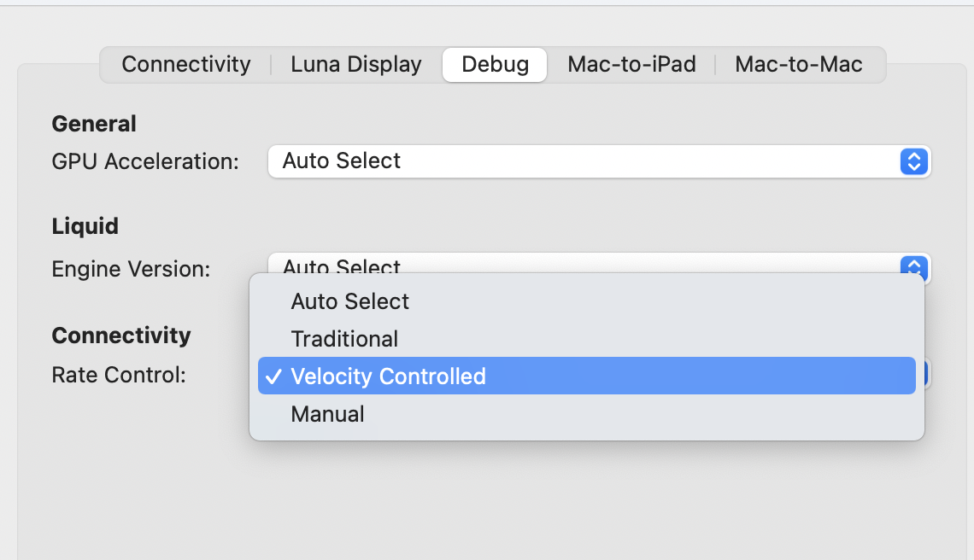Click the Engine Version blue chevron arrows

(913, 265)
